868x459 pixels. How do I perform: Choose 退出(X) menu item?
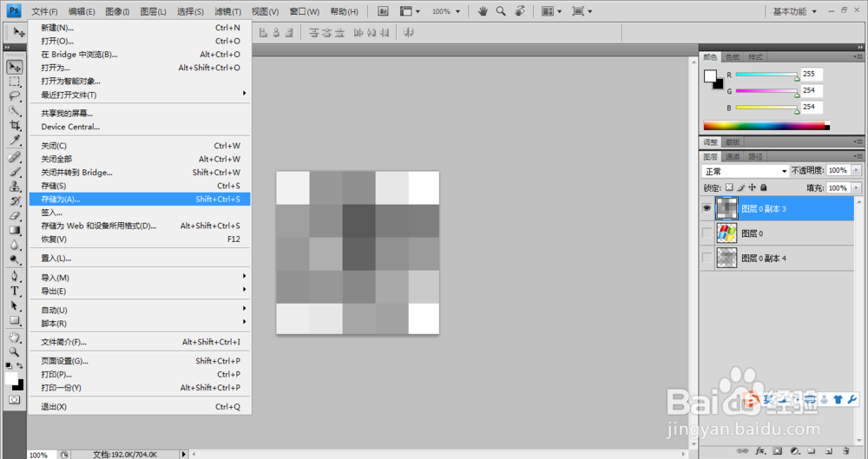pos(140,406)
